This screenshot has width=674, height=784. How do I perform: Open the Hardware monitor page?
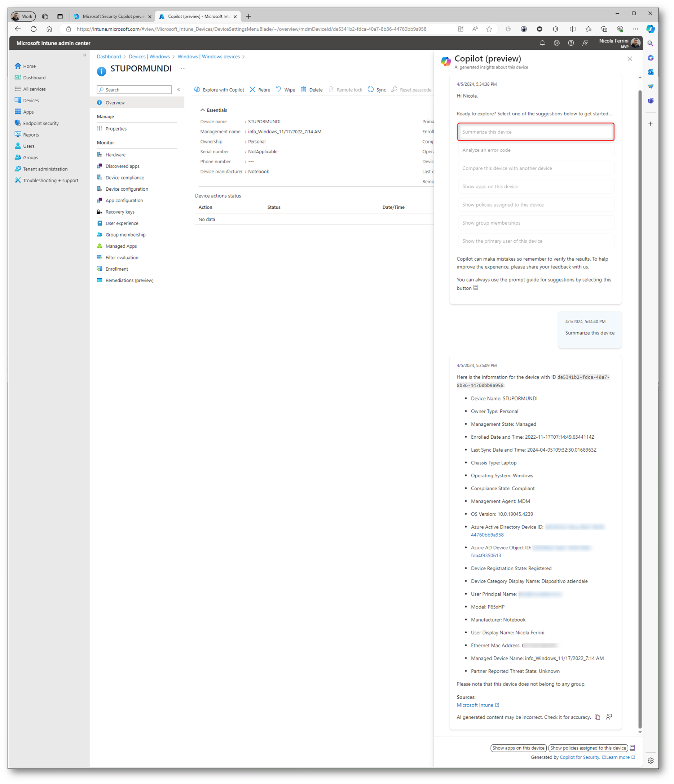click(x=111, y=155)
